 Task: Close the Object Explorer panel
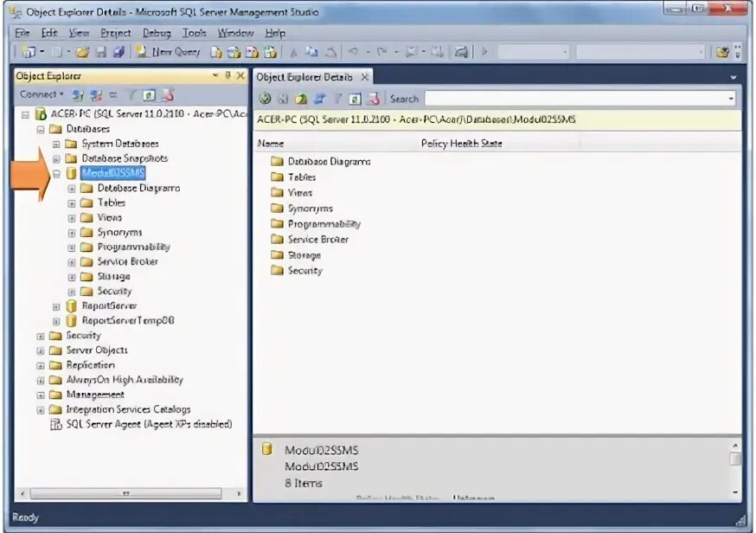pos(240,75)
